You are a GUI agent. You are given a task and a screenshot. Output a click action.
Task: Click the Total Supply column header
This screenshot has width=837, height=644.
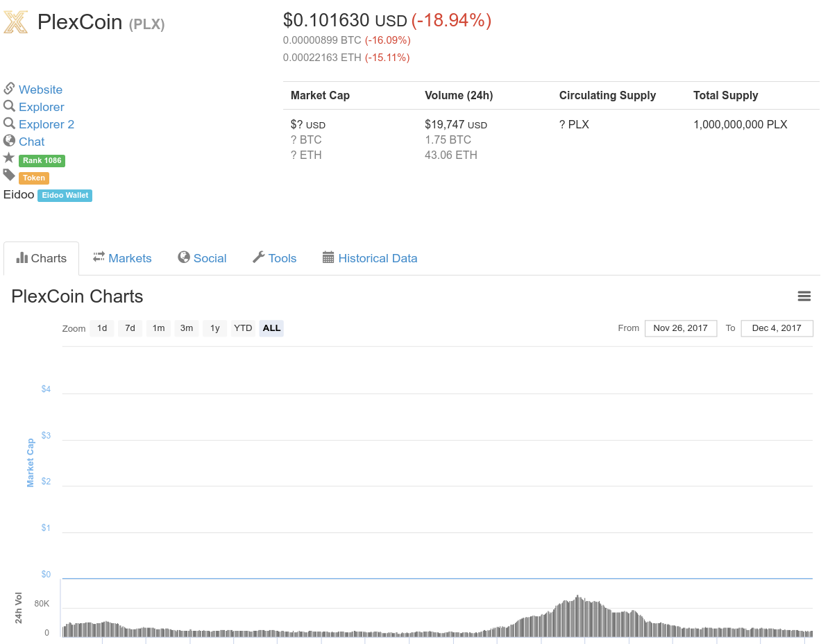(x=726, y=96)
